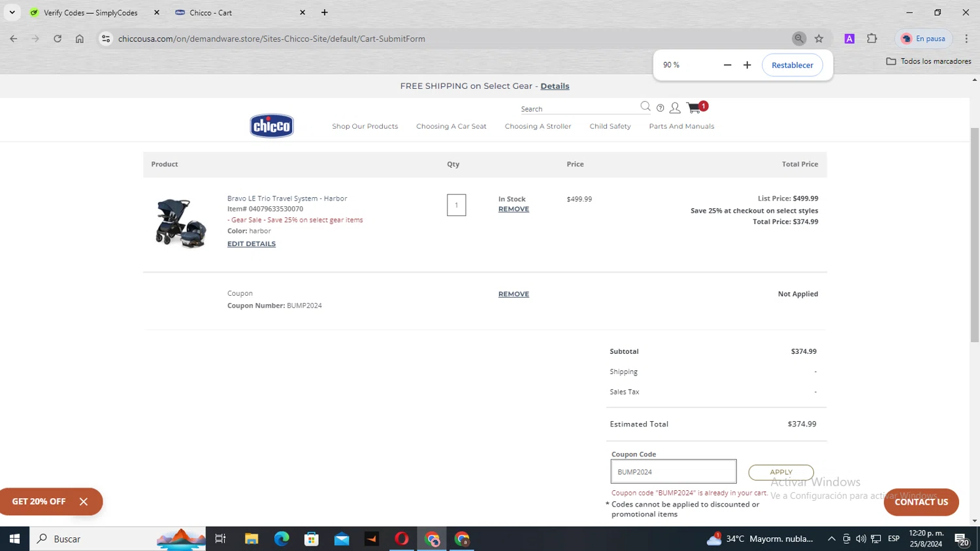The image size is (980, 551).
Task: Click the purple A extension icon
Action: click(x=849, y=39)
